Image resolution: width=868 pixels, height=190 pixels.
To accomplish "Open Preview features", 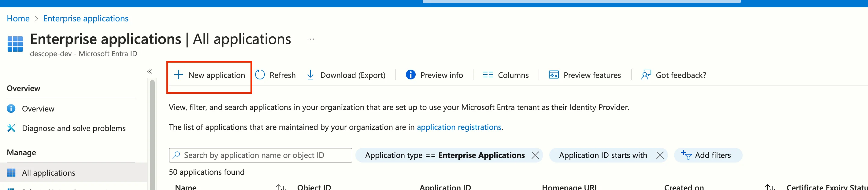I will [584, 75].
